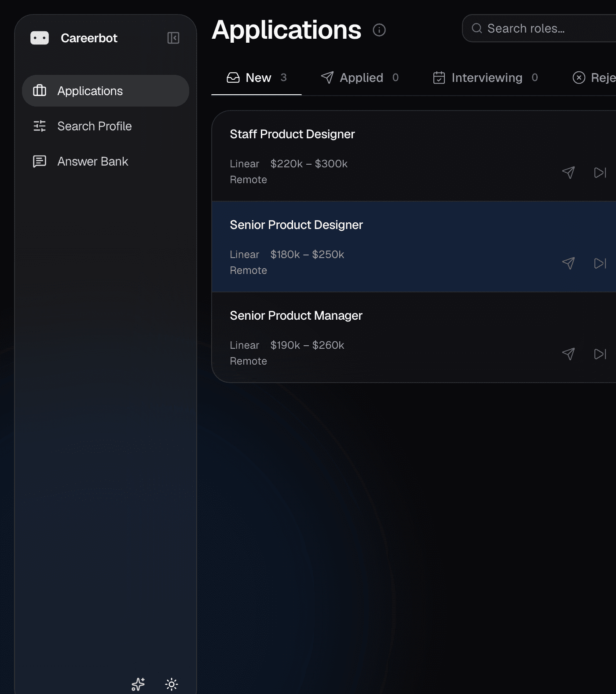Toggle light theme with sun icon
This screenshot has height=694, width=616.
coord(172,684)
